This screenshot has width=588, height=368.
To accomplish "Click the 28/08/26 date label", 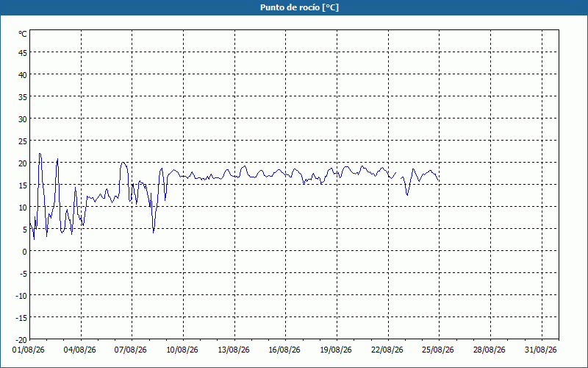I will (x=489, y=350).
